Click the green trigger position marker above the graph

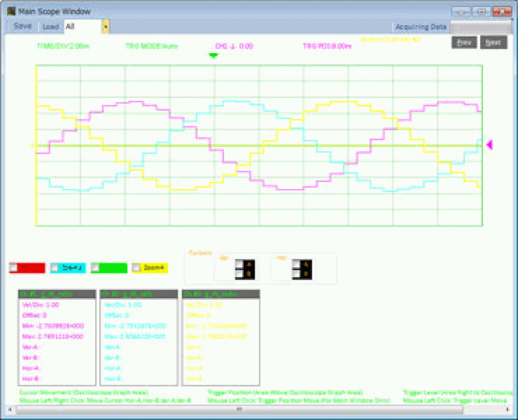pos(213,54)
